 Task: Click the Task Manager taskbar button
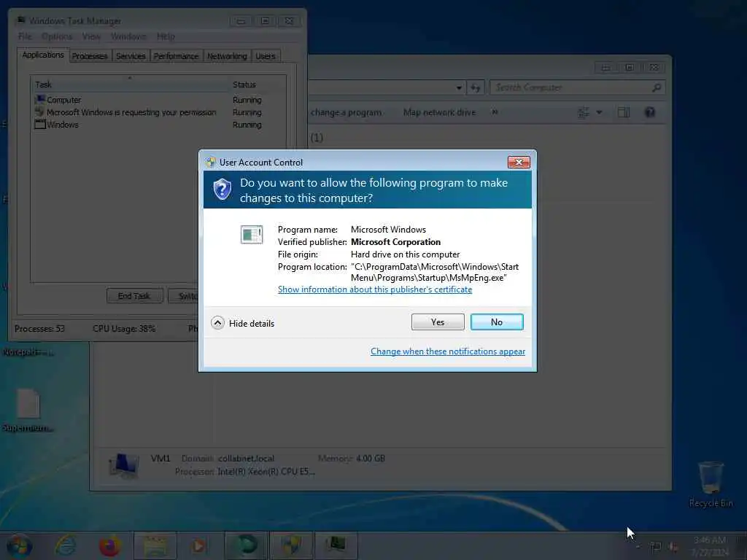point(336,545)
